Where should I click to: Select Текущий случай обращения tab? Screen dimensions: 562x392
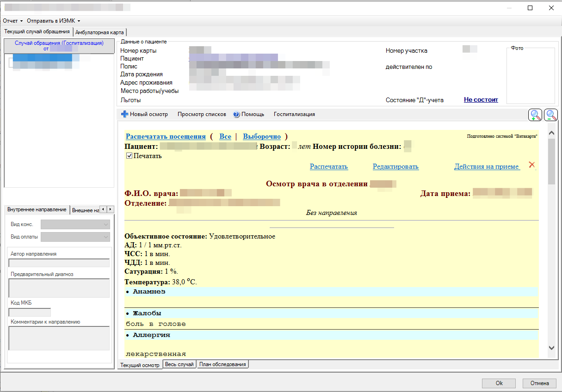pos(37,31)
